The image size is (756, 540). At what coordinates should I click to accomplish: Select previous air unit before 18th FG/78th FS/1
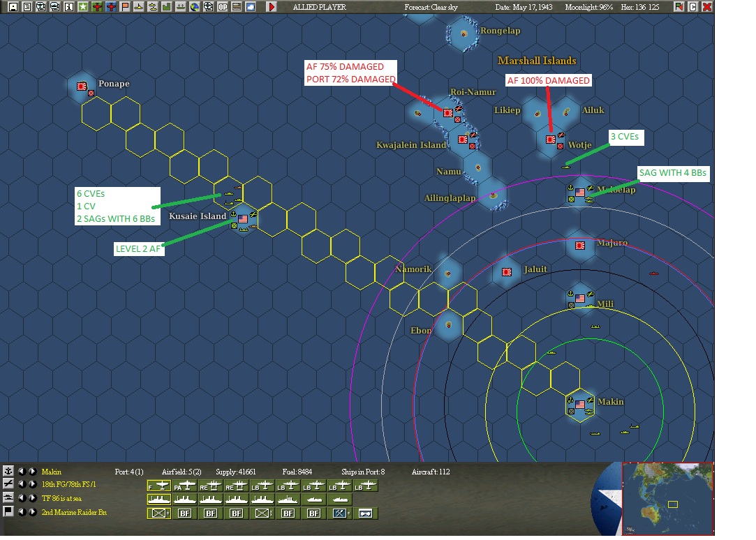click(22, 484)
